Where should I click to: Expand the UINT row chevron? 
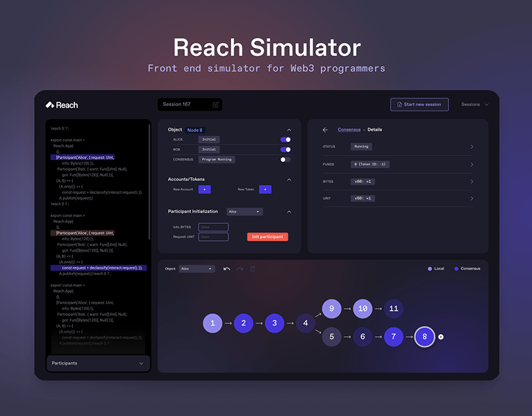pyautogui.click(x=471, y=198)
